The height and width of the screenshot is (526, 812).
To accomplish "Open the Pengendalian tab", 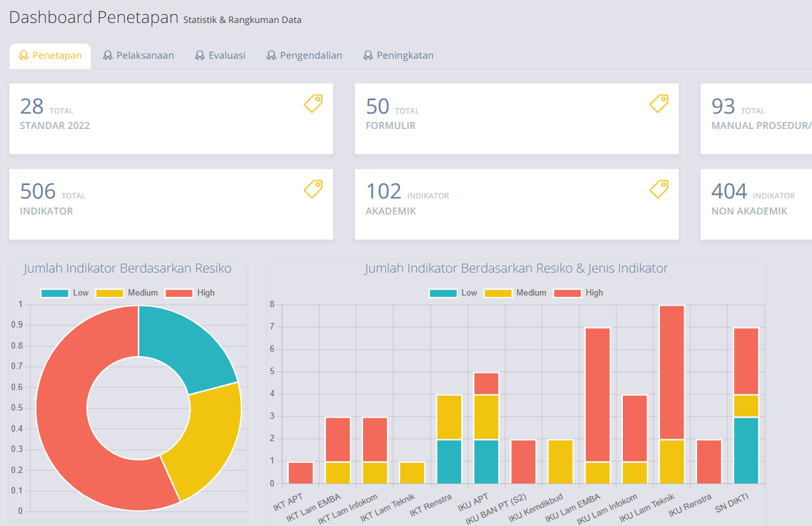I will [304, 56].
